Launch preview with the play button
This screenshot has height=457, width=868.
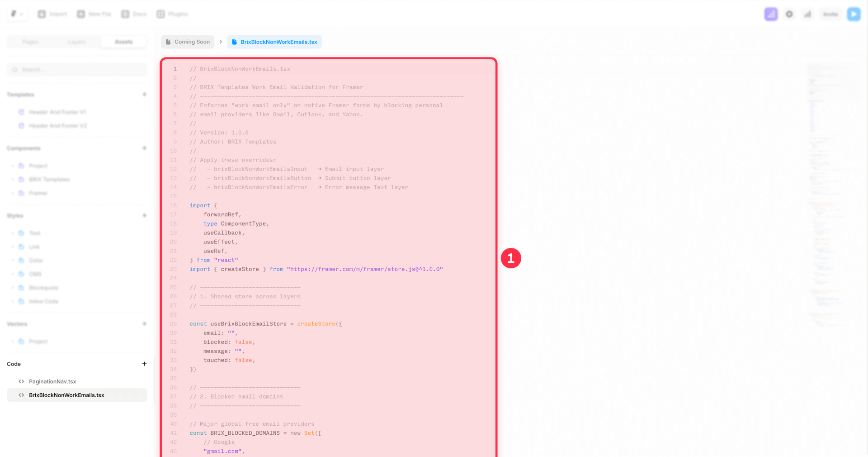click(x=854, y=14)
